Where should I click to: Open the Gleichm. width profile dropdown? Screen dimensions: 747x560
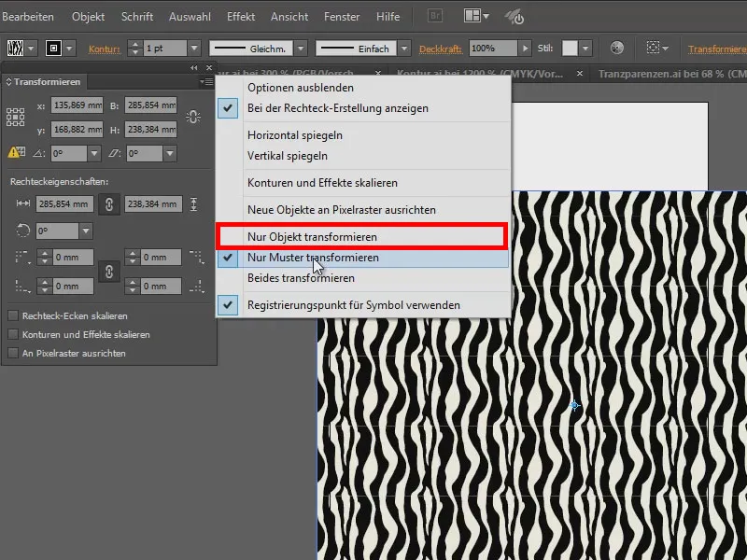click(301, 49)
